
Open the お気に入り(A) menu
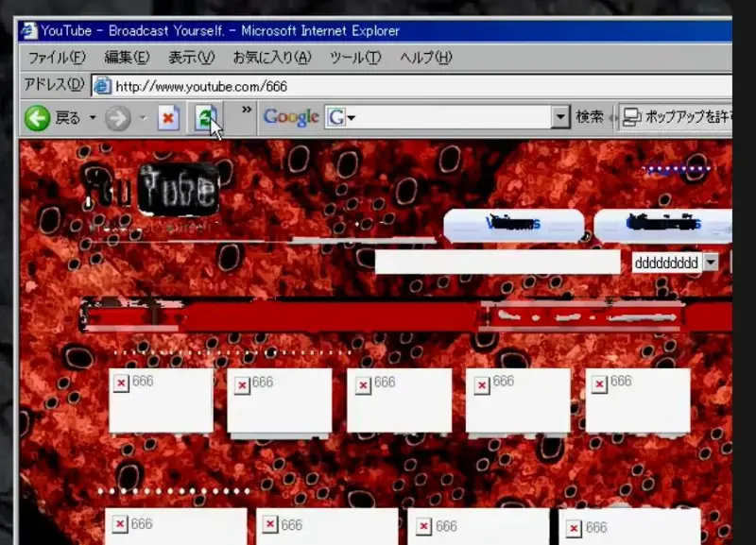coord(272,58)
